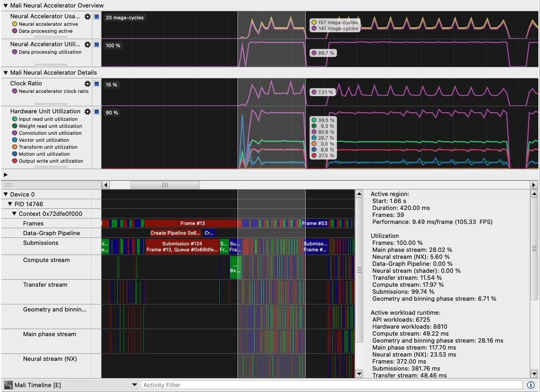Click the info icon beside Activity Filter

531,385
